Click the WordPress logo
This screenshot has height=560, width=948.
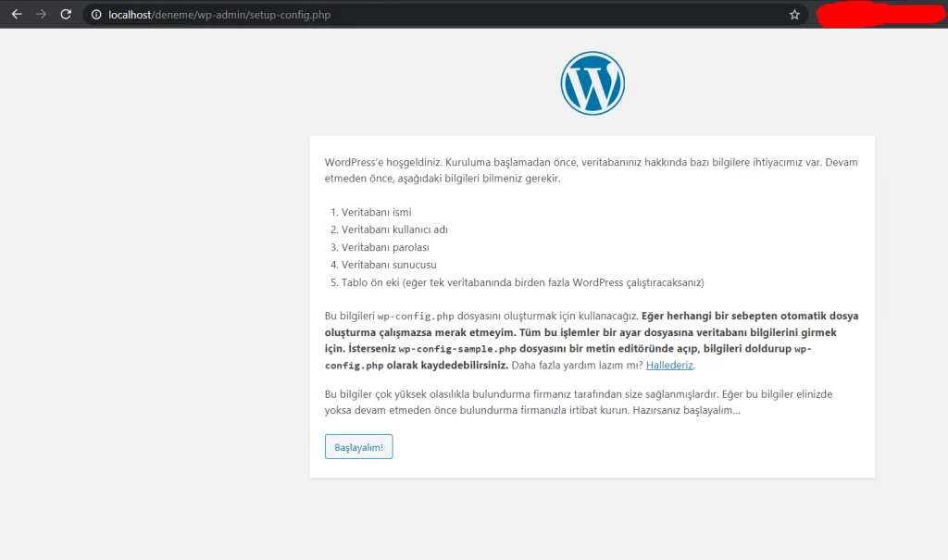click(x=592, y=83)
